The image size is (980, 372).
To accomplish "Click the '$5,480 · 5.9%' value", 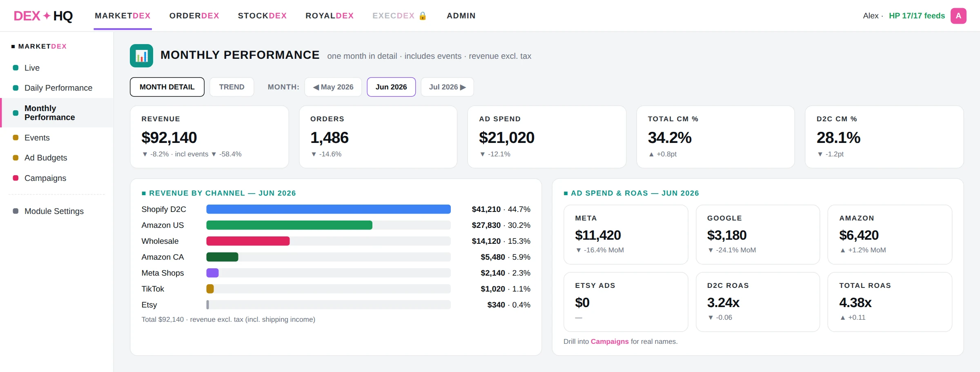I will pos(506,257).
